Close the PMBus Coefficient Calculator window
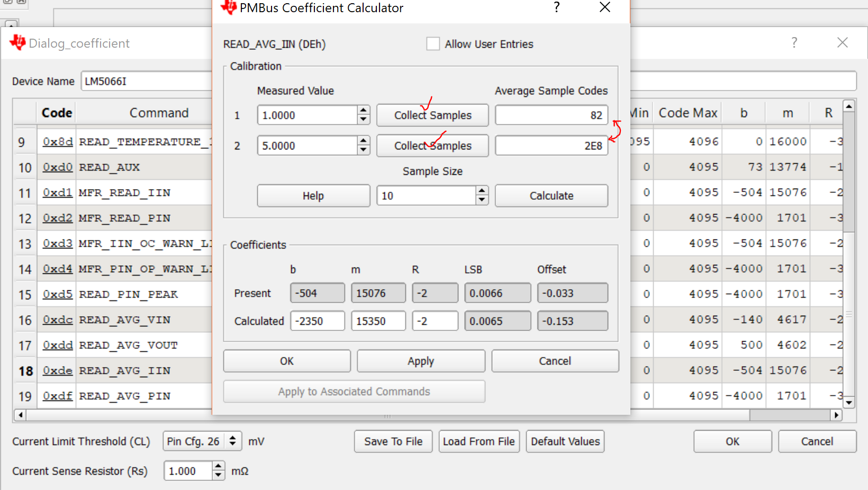 605,7
